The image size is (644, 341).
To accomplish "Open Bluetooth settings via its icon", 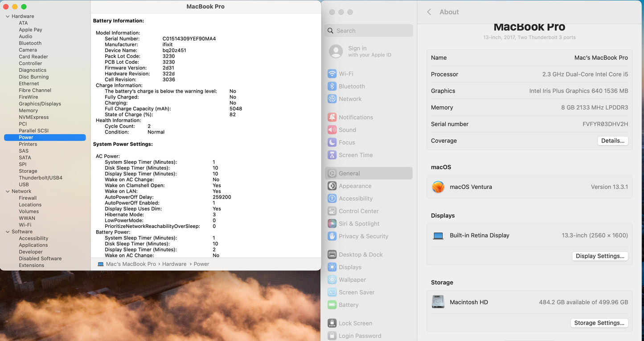I will pyautogui.click(x=332, y=86).
